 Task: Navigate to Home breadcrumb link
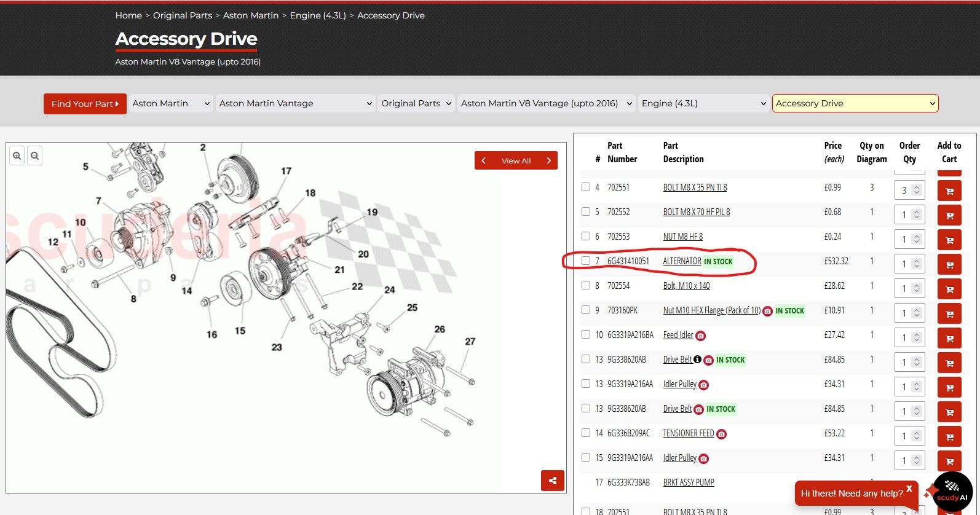[x=128, y=15]
